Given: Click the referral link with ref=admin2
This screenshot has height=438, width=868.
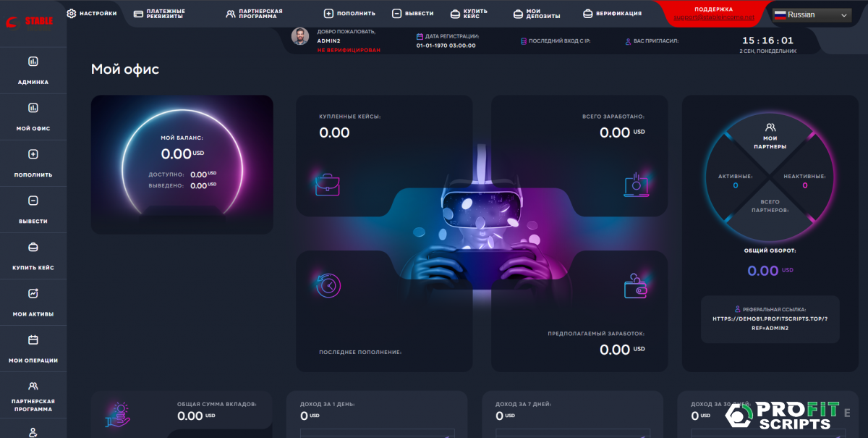Looking at the screenshot, I should tap(770, 323).
